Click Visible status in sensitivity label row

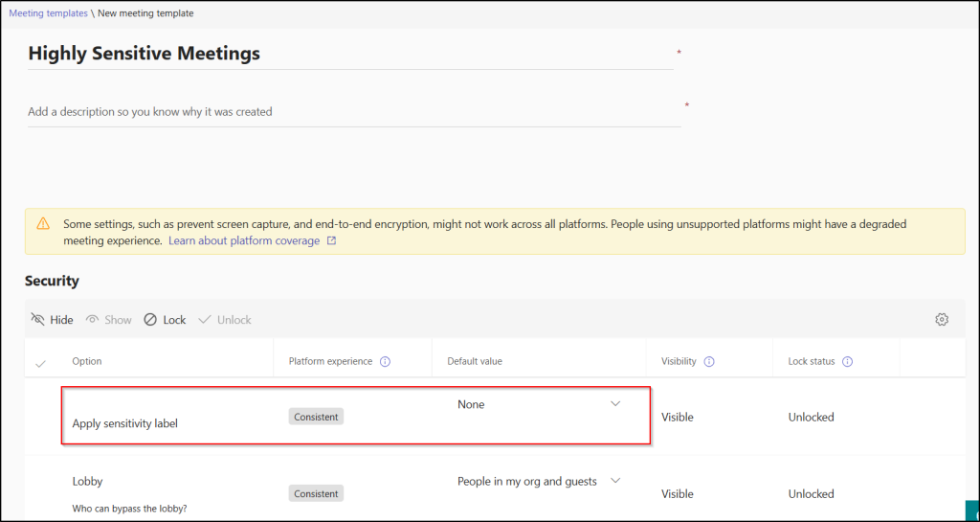(678, 417)
